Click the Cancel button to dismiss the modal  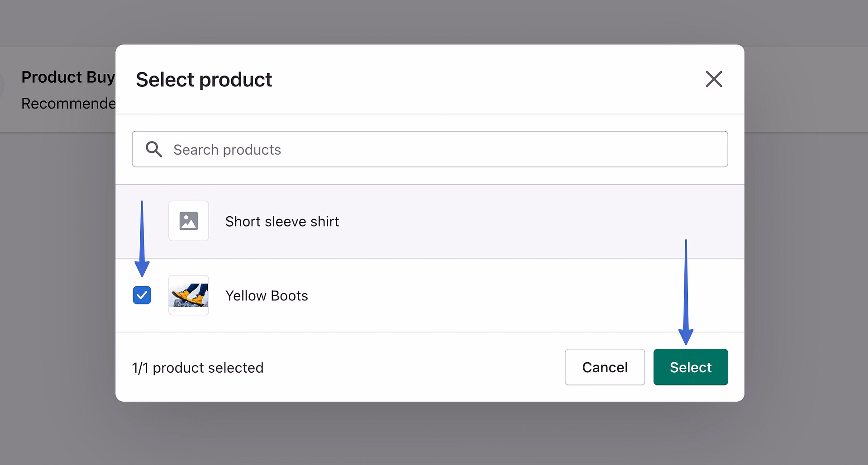(605, 367)
